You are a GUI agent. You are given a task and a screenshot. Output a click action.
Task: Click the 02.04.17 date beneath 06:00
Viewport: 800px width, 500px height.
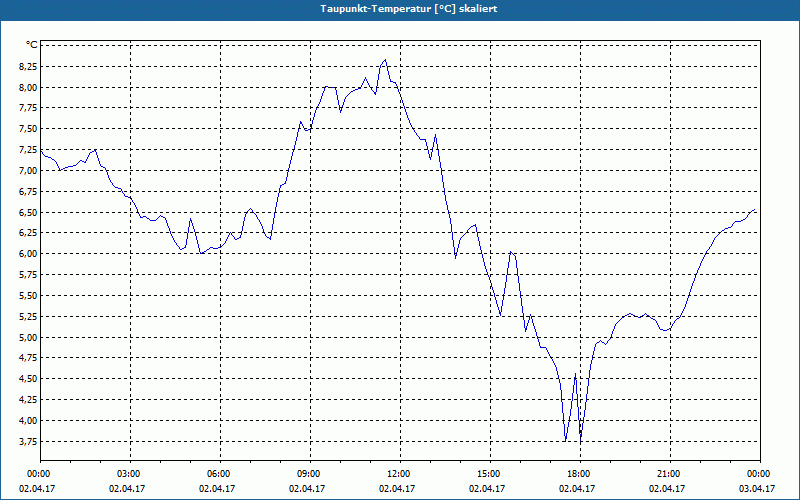217,488
